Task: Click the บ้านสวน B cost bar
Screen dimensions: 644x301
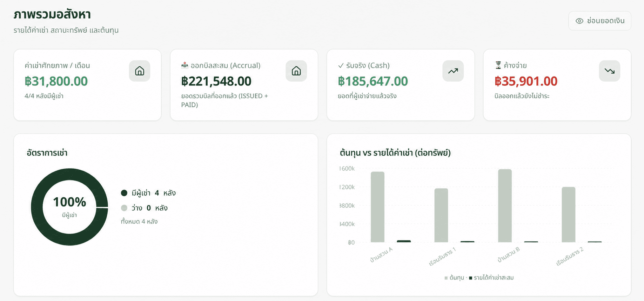Action: (x=505, y=206)
